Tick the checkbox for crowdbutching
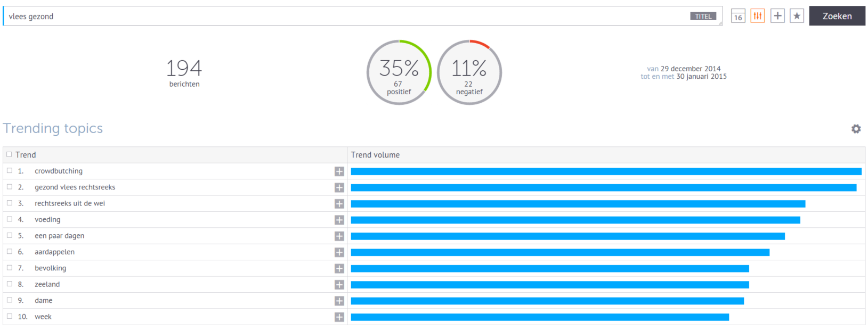This screenshot has width=868, height=330. click(10, 171)
